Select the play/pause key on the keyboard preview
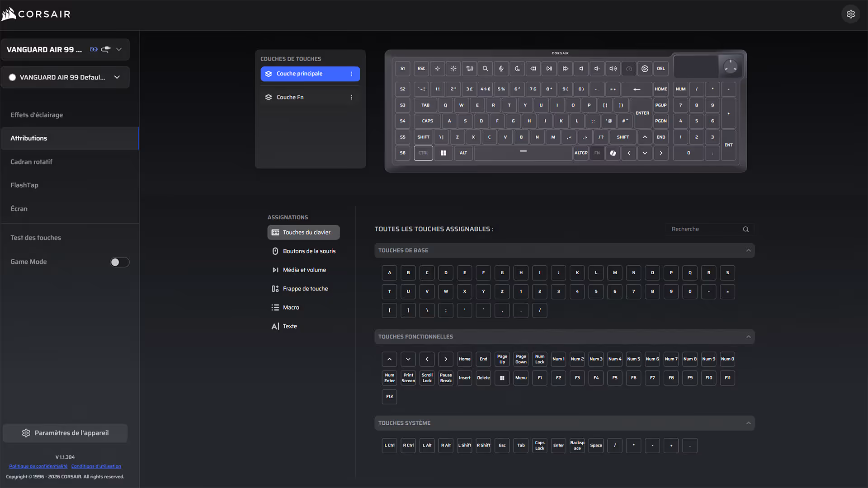The image size is (868, 488). tap(549, 69)
